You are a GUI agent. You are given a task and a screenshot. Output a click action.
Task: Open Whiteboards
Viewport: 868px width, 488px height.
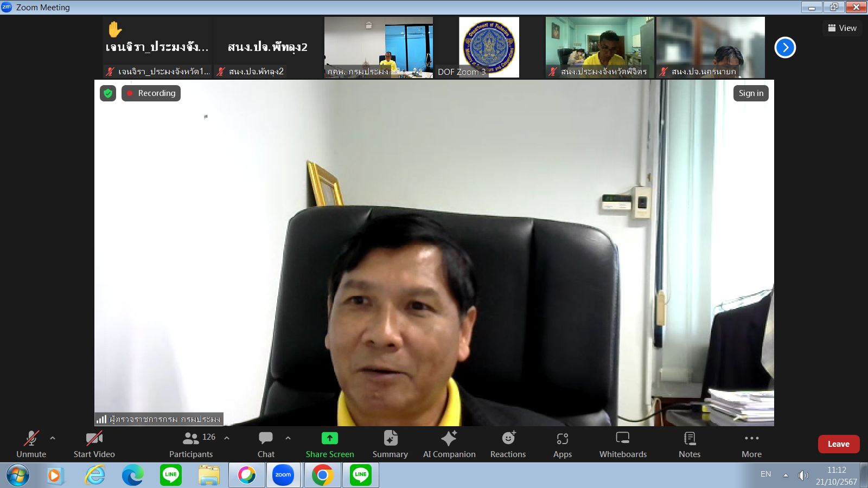(x=623, y=444)
